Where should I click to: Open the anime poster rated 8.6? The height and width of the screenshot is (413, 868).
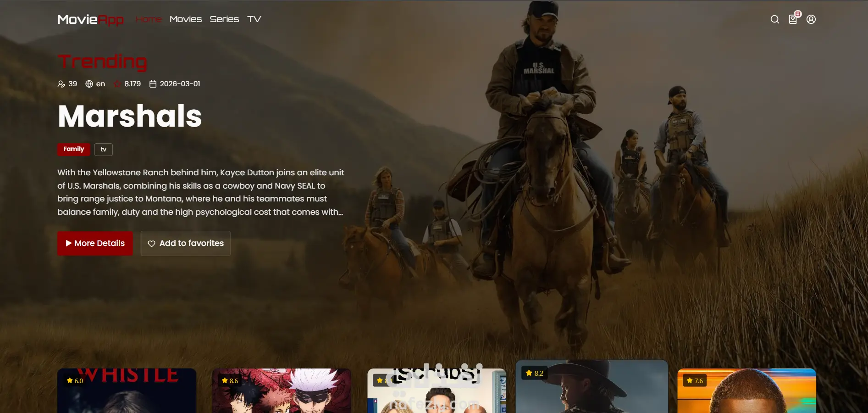[282, 391]
